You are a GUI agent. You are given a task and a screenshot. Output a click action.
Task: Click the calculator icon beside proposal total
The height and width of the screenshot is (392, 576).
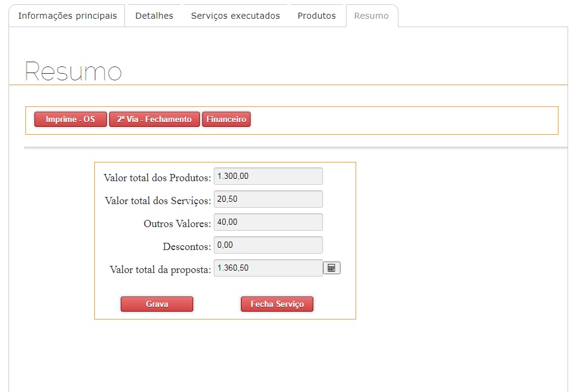331,268
